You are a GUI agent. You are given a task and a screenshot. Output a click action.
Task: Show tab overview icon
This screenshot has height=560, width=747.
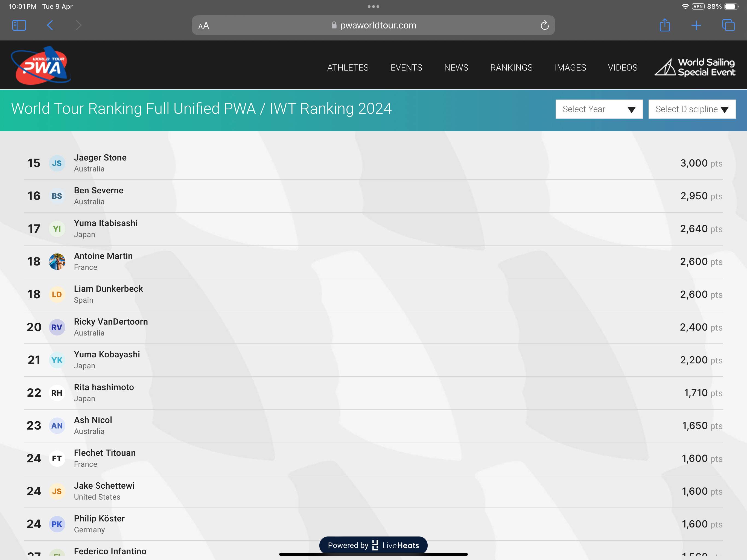[x=728, y=25]
